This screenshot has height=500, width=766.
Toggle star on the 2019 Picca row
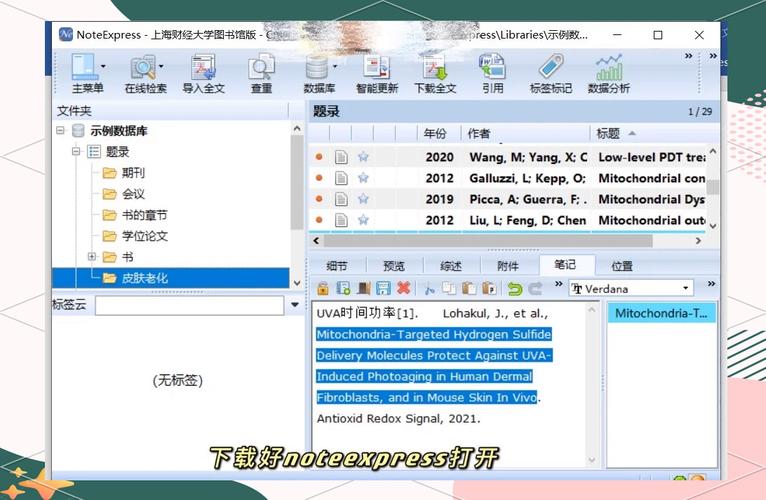coord(363,199)
